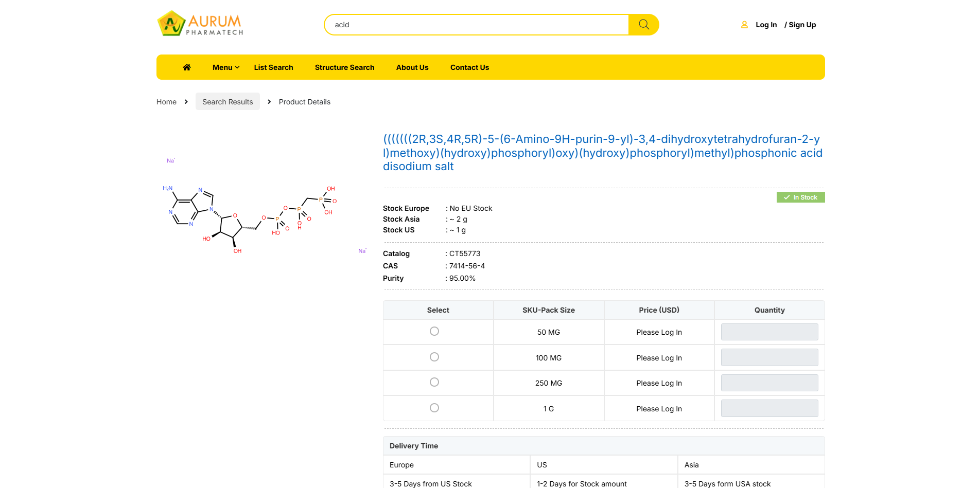The image size is (980, 489).
Task: Go to the home page via house icon
Action: [187, 67]
